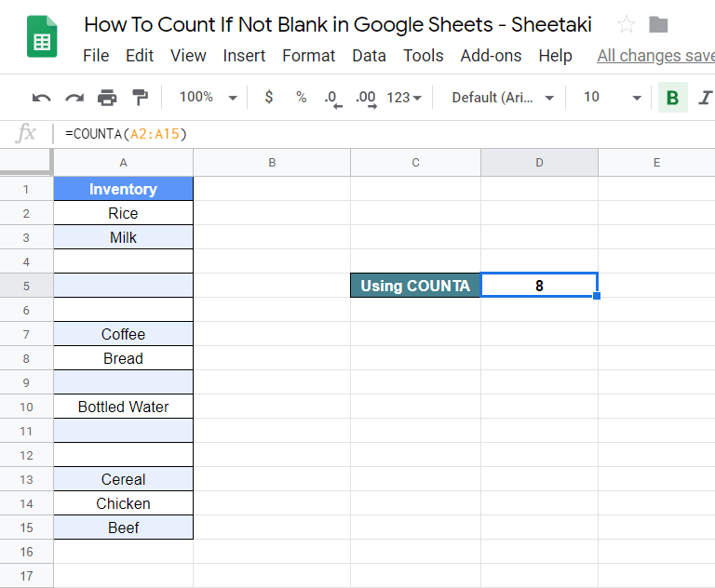This screenshot has height=588, width=715.
Task: Select the Bottled Water cell
Action: coord(123,407)
